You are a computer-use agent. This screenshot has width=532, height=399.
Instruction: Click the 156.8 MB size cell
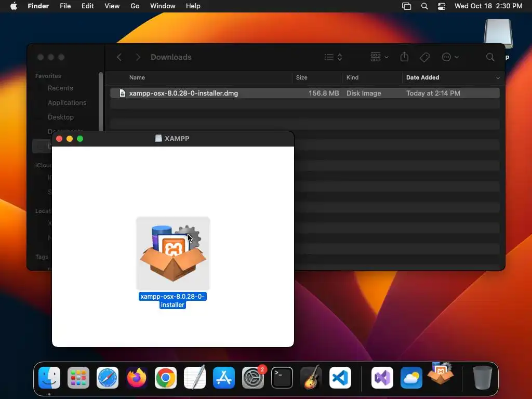[324, 93]
